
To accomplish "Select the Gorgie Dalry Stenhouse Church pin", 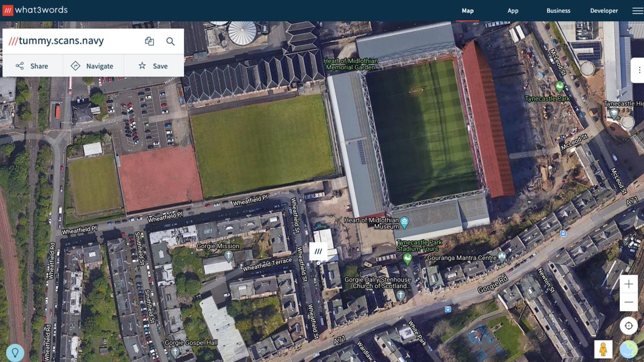I will 400,294.
